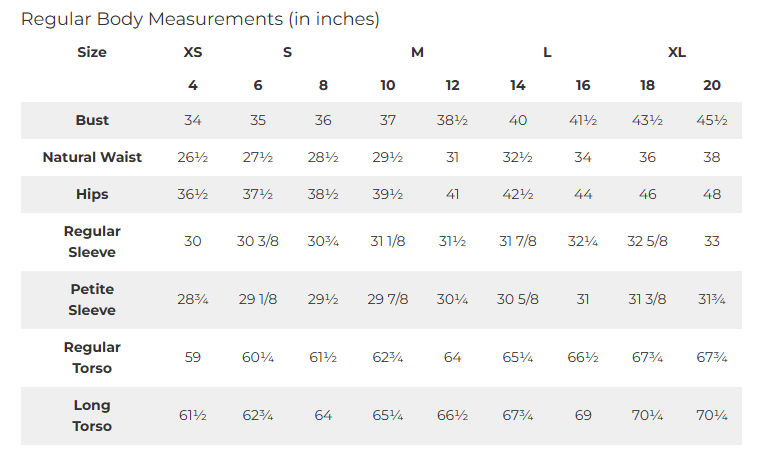Image resolution: width=762 pixels, height=462 pixels.
Task: Click the natural waist value 32½ cell
Action: [x=518, y=157]
